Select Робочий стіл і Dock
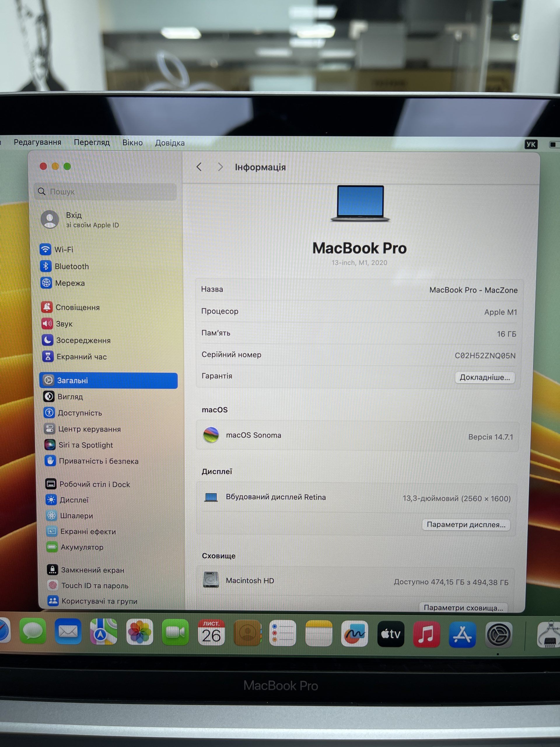 click(x=87, y=484)
